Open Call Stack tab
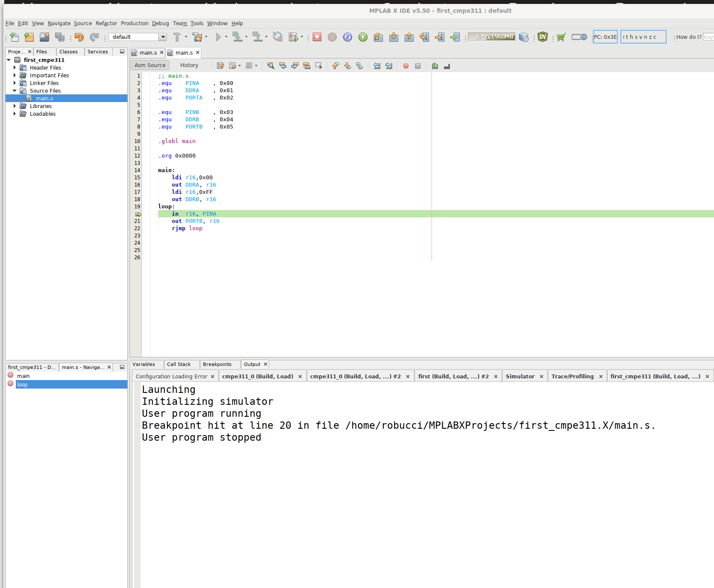Viewport: 714px width, 588px height. [x=179, y=364]
